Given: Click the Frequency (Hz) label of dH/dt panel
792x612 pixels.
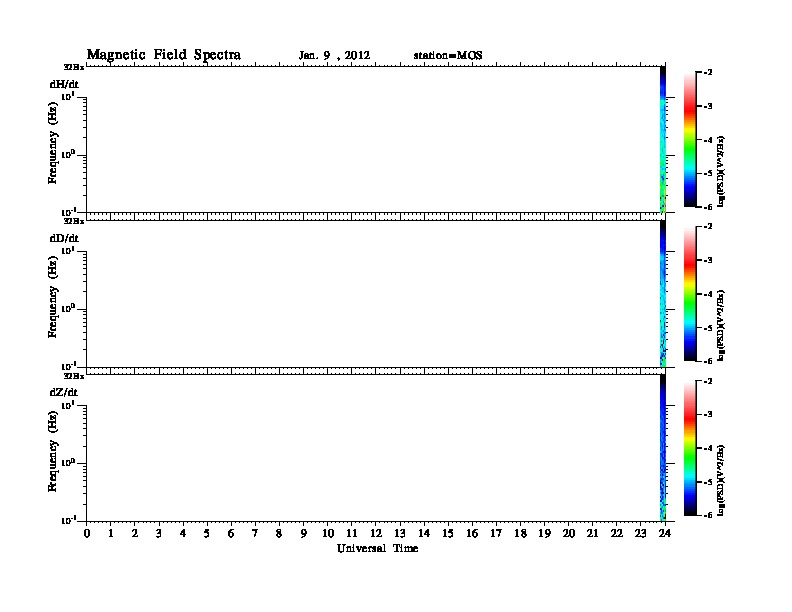Looking at the screenshot, I should (53, 143).
